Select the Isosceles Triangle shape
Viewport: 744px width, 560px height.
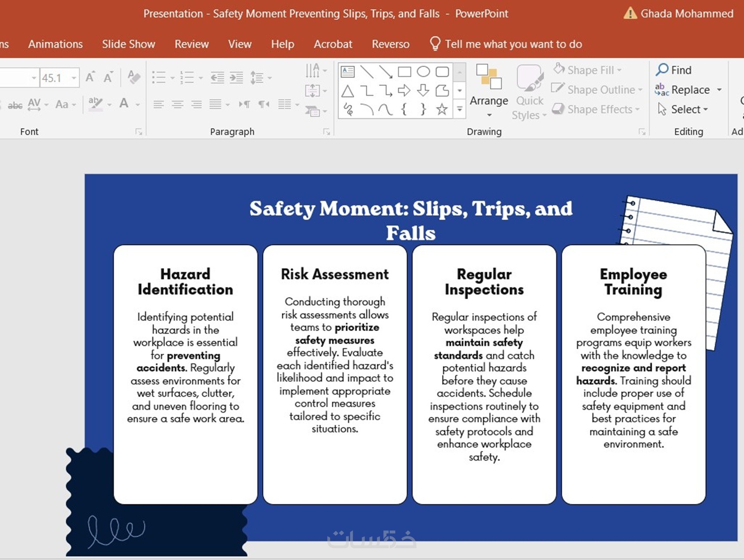click(348, 91)
